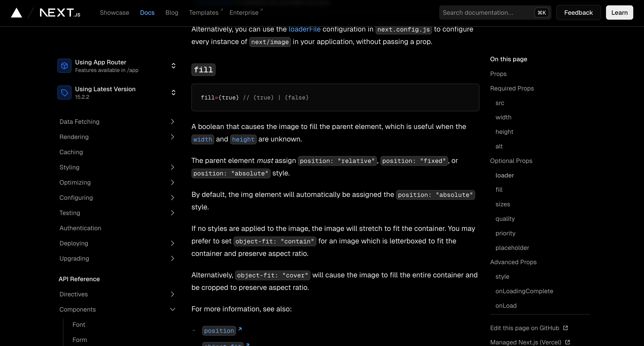Follow the loaderFile link
The width and height of the screenshot is (644, 346).
(304, 29)
